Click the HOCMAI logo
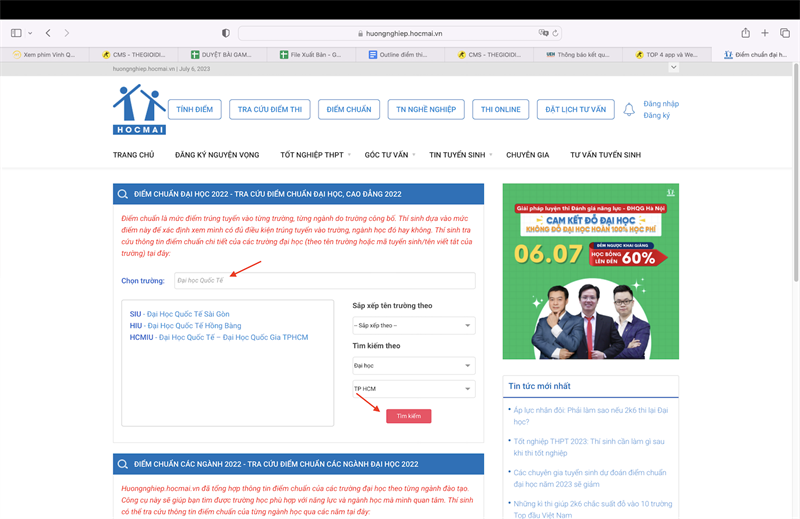Screen dimensions: 800x519 point(139,109)
